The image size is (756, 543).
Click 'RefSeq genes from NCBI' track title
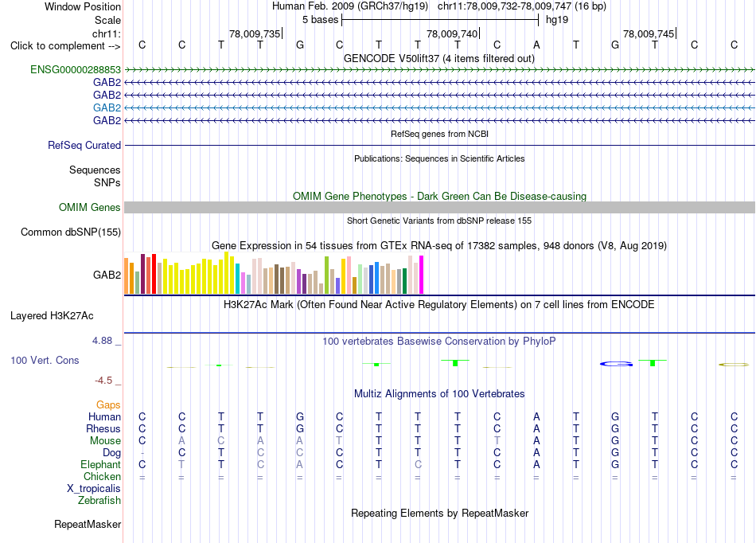[440, 134]
